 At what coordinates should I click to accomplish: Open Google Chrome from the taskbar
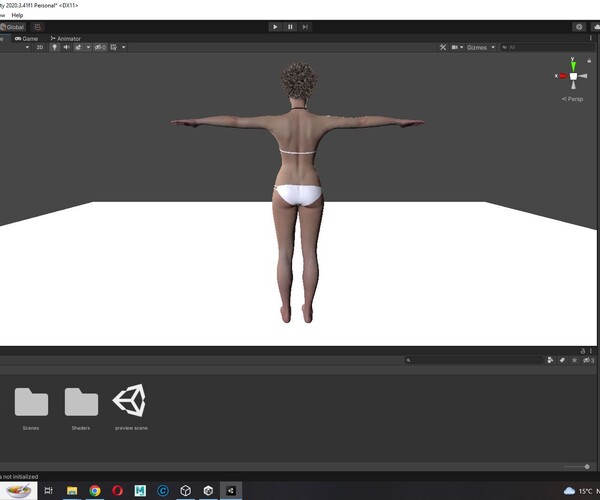(x=95, y=490)
